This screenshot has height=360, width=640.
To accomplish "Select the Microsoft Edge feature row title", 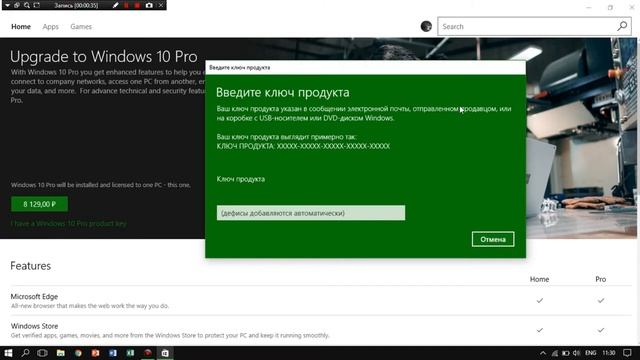I will click(34, 297).
